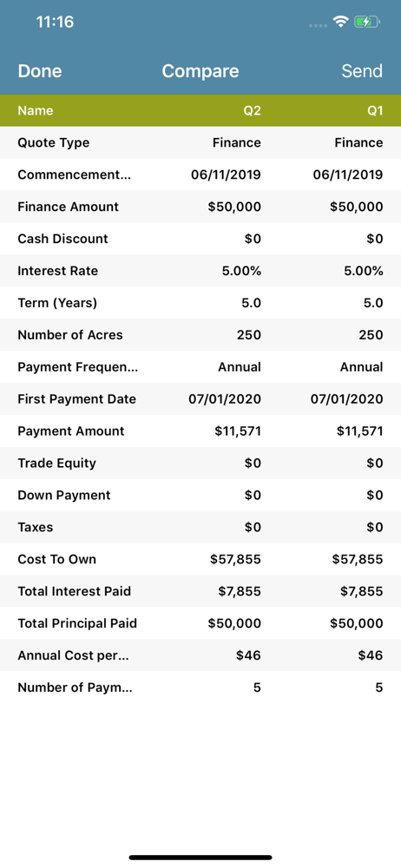Image resolution: width=401 pixels, height=868 pixels.
Task: Tap the Name header label
Action: 36,111
